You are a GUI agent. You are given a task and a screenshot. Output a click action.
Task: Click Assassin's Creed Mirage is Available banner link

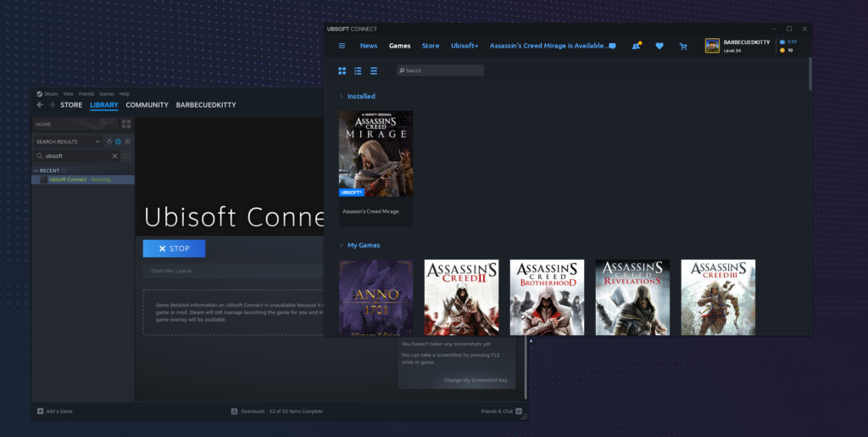coord(549,46)
